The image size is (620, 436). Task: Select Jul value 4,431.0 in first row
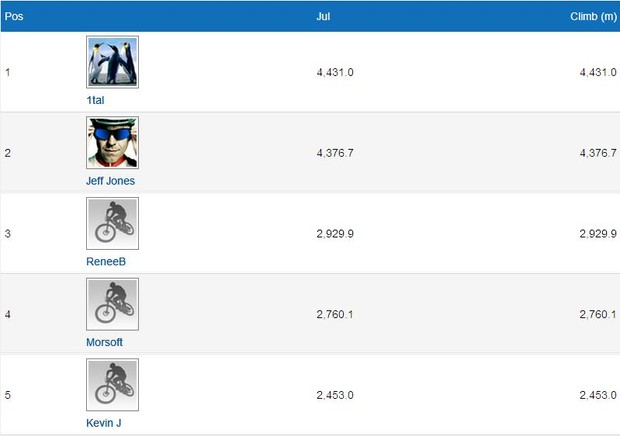tap(335, 72)
